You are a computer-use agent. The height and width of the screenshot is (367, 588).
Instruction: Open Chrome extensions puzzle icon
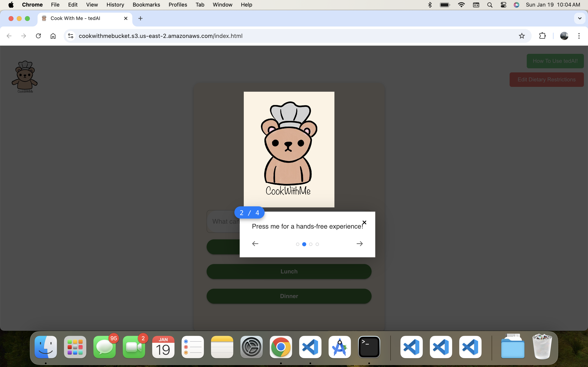pos(542,36)
